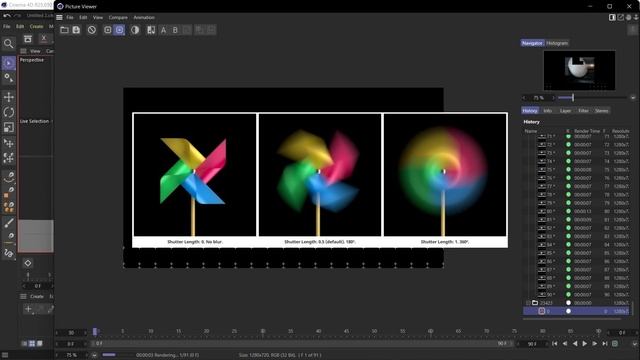
Task: Adjust the navigator zoom slider handle
Action: (x=573, y=98)
